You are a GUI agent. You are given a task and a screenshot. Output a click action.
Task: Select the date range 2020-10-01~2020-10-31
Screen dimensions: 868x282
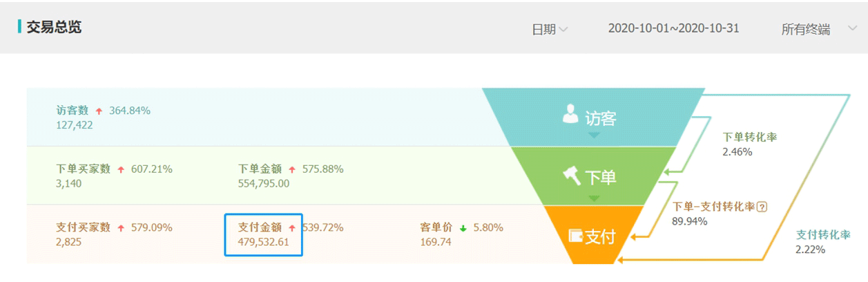(673, 29)
